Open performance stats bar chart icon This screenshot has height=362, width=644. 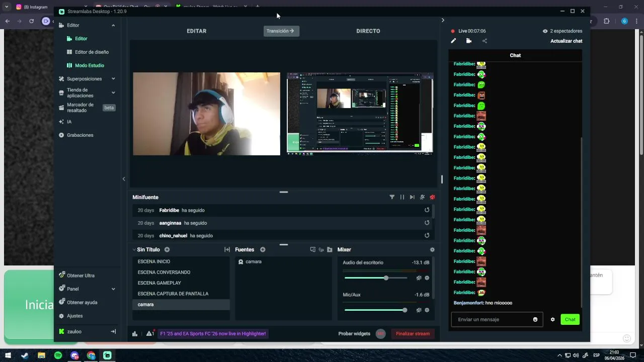[135, 333]
